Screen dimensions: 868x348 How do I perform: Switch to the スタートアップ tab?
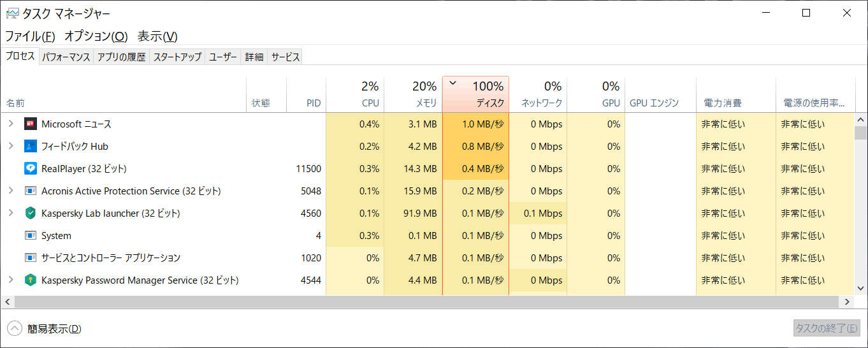pyautogui.click(x=177, y=57)
